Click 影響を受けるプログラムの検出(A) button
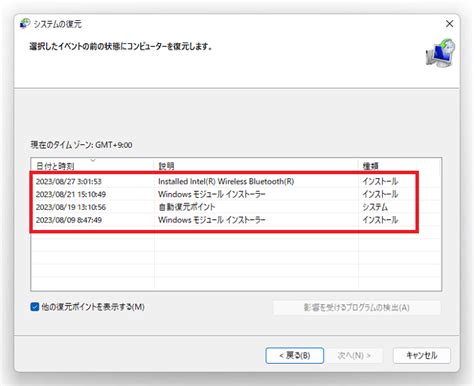474x386 pixels. pyautogui.click(x=357, y=307)
